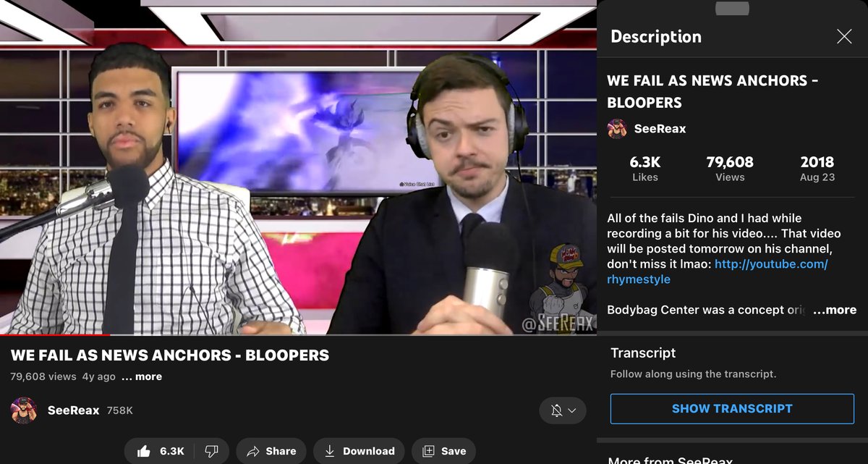Open SeeReax channel avatar below video title
The width and height of the screenshot is (868, 464).
point(24,410)
